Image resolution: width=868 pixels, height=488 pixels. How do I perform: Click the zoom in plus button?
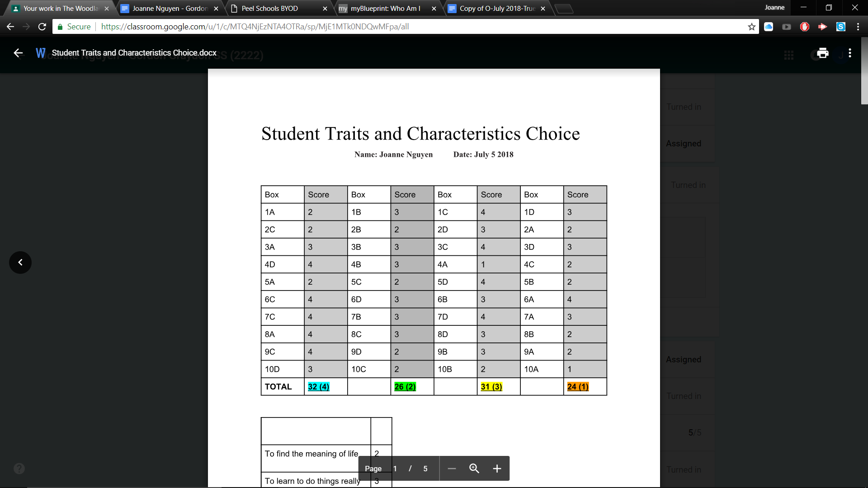(x=496, y=468)
